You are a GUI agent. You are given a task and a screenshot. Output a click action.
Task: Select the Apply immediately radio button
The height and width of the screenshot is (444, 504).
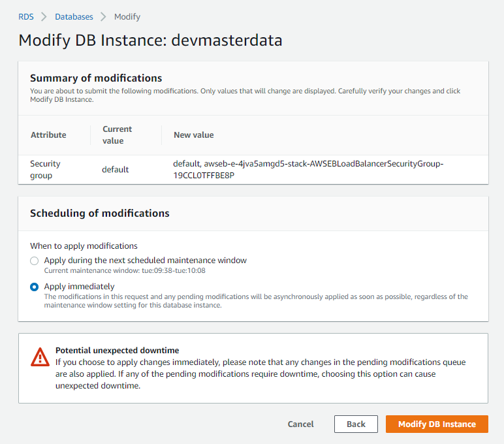coord(35,287)
